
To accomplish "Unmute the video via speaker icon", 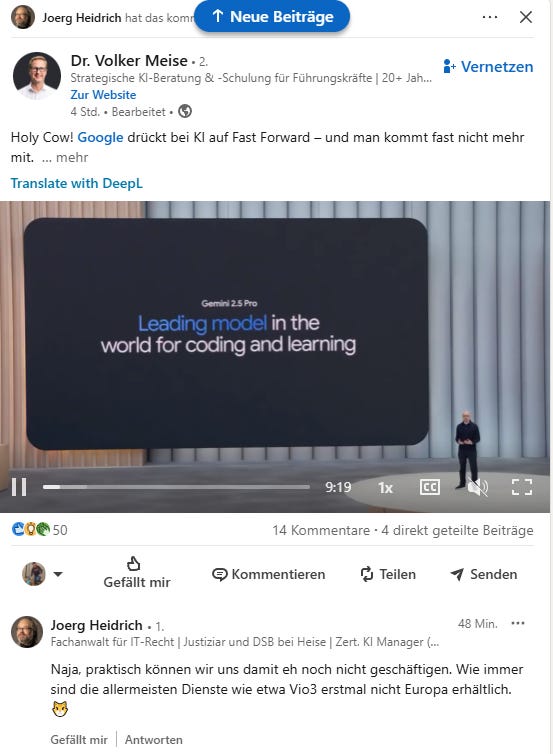I will [x=477, y=487].
